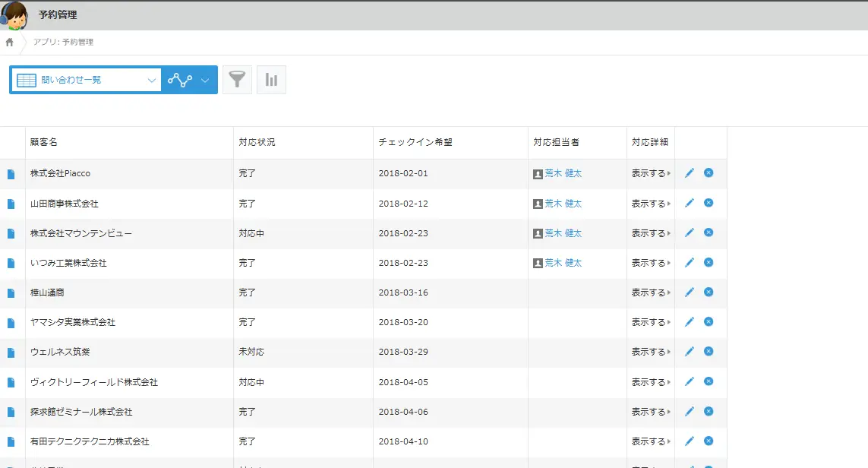Expand 表示する for ヴィクトリーフィールド株式会社 row

pyautogui.click(x=651, y=382)
